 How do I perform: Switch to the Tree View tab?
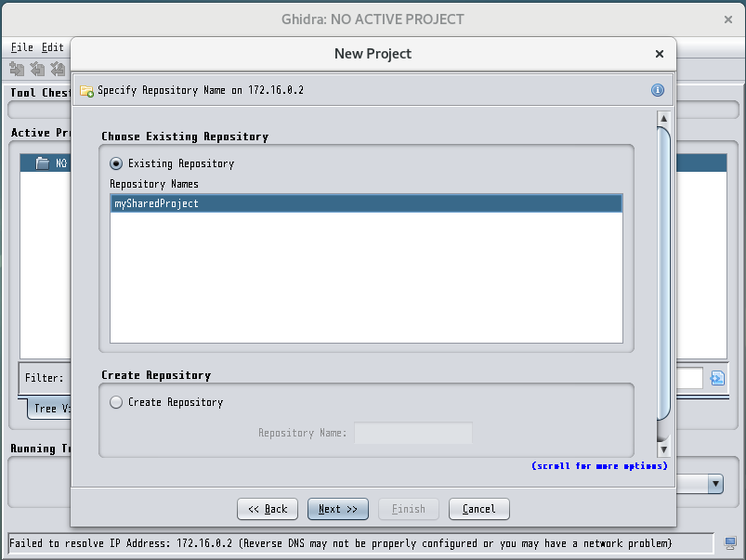[x=50, y=409]
